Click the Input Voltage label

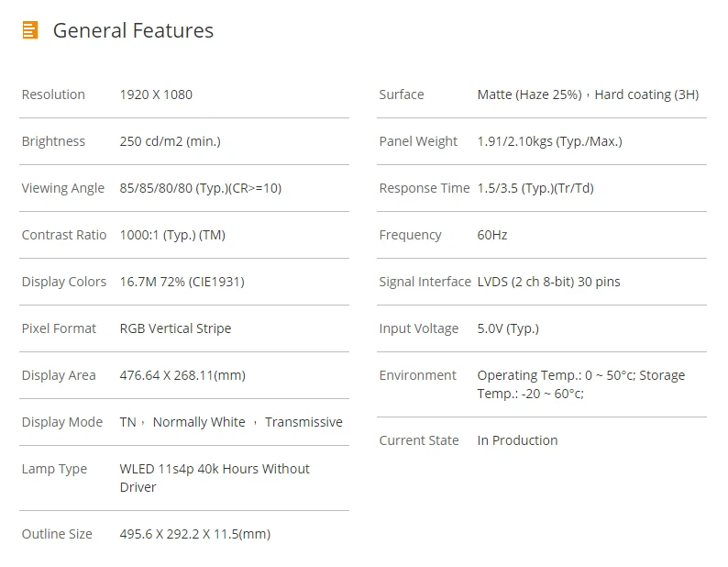pos(419,328)
